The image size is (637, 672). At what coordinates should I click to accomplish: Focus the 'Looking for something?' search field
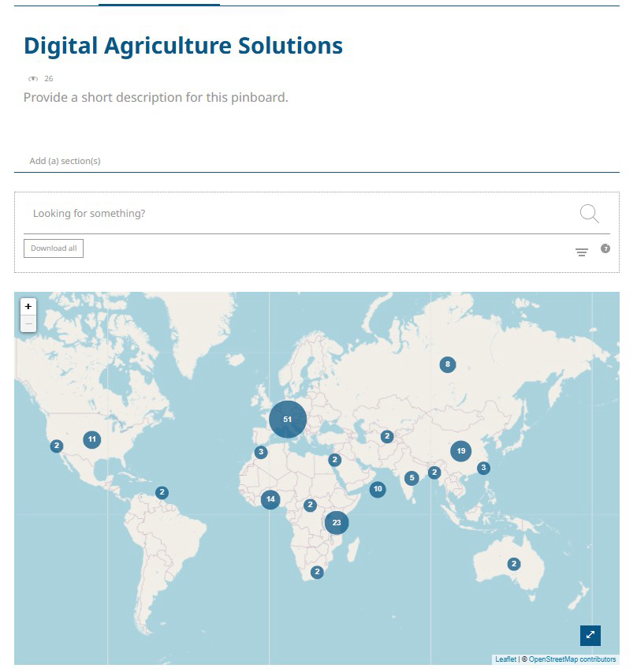300,213
